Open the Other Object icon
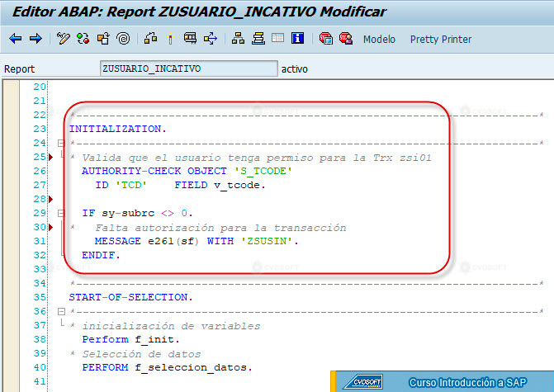 (103, 39)
